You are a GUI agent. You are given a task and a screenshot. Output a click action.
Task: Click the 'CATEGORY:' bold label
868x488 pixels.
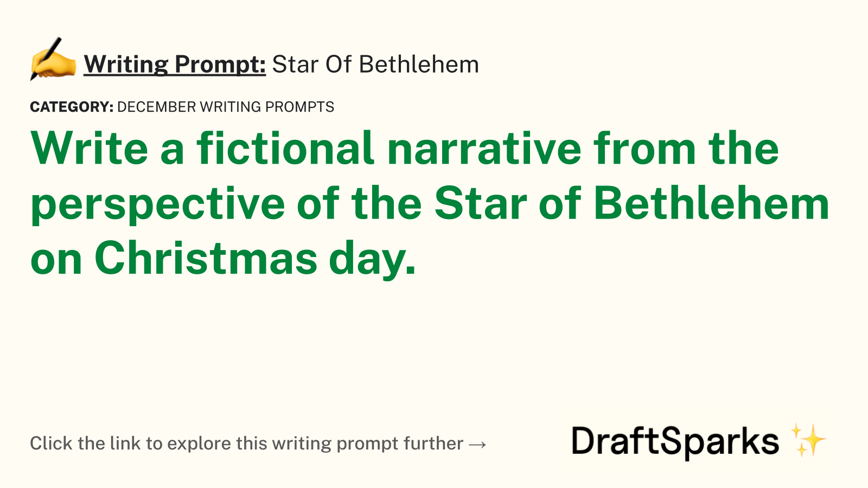coord(72,107)
